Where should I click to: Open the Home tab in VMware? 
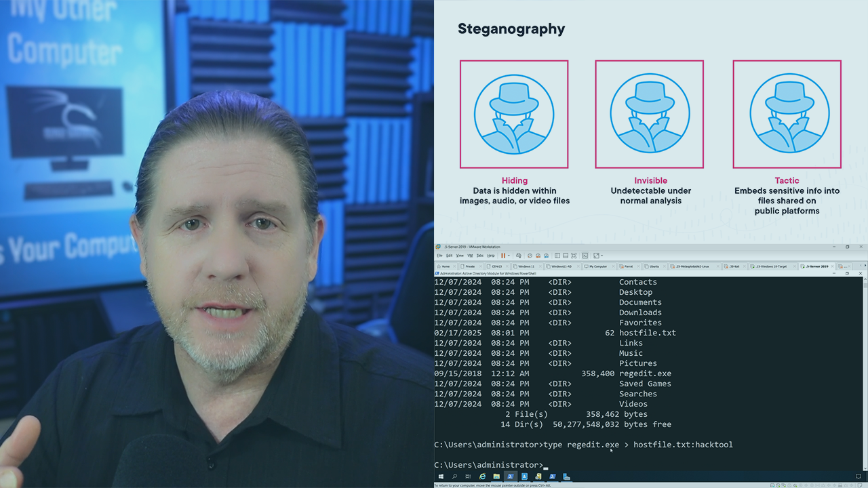[x=445, y=266]
